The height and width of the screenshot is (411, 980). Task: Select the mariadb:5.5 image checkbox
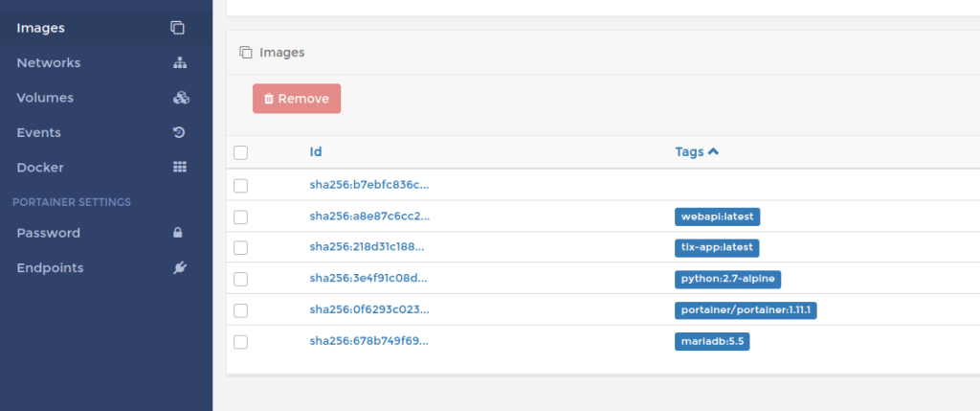(240, 342)
